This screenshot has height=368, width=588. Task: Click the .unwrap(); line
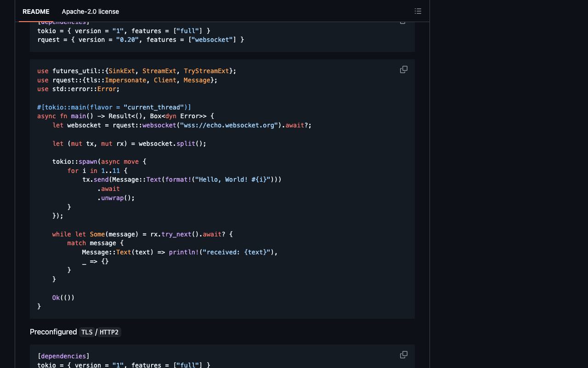(116, 198)
